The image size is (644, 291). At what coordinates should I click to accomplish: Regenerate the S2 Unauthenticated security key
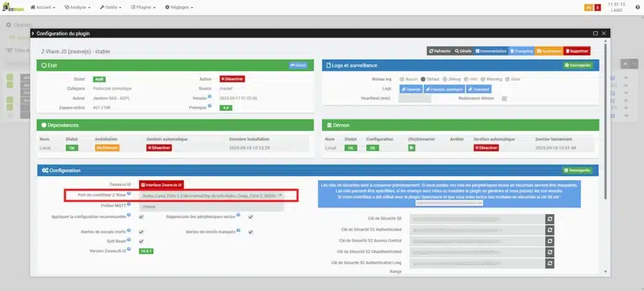(x=550, y=252)
